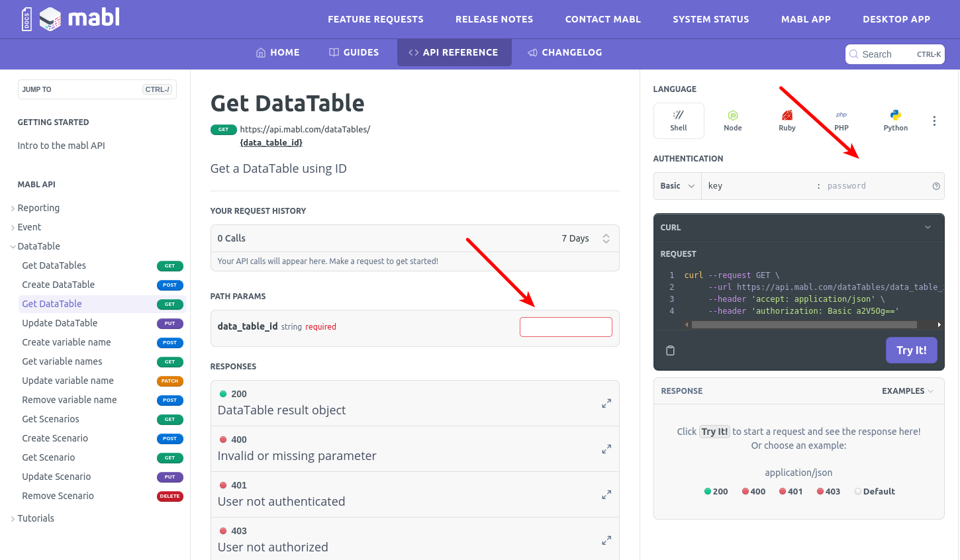This screenshot has width=960, height=560.
Task: Open Create Scenario endpoint
Action: 103,438
